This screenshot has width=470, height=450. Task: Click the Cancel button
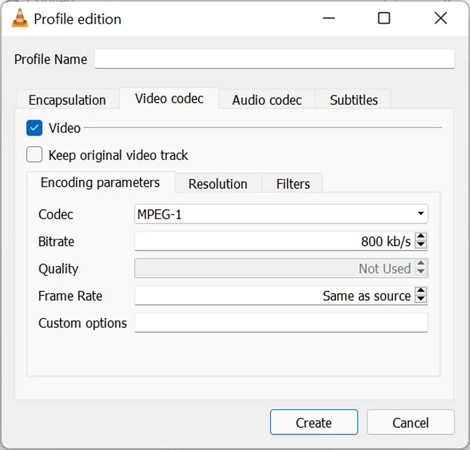coord(411,422)
